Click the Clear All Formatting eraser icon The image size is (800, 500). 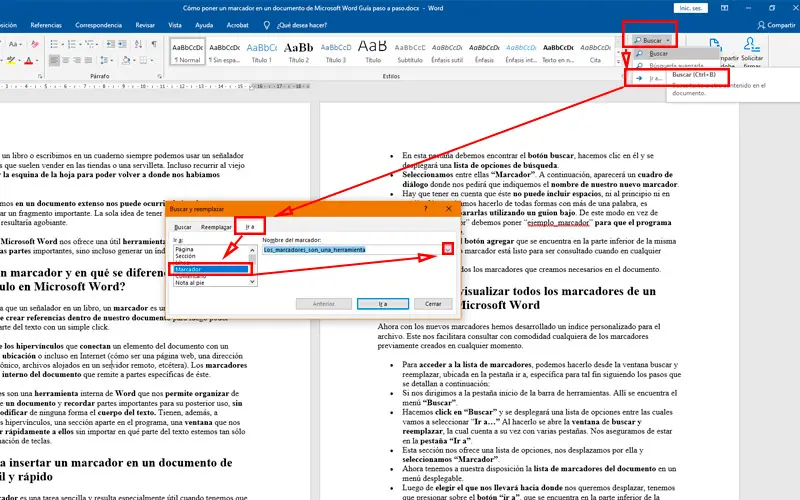(x=35, y=44)
